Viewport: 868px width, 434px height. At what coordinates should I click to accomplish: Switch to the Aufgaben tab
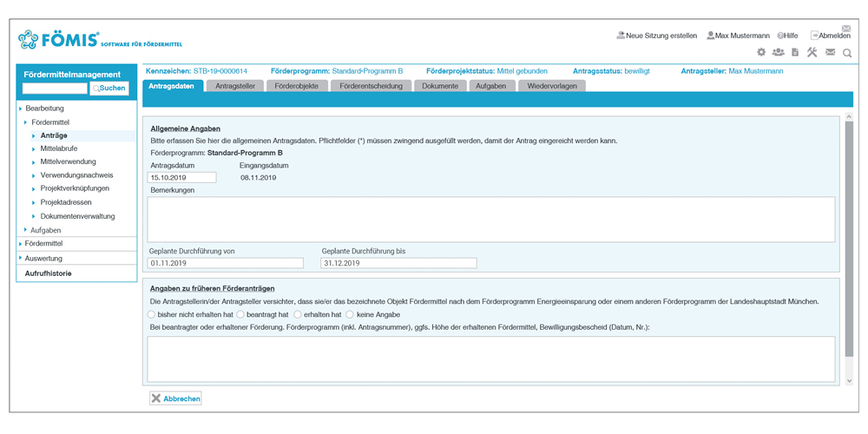pos(491,86)
